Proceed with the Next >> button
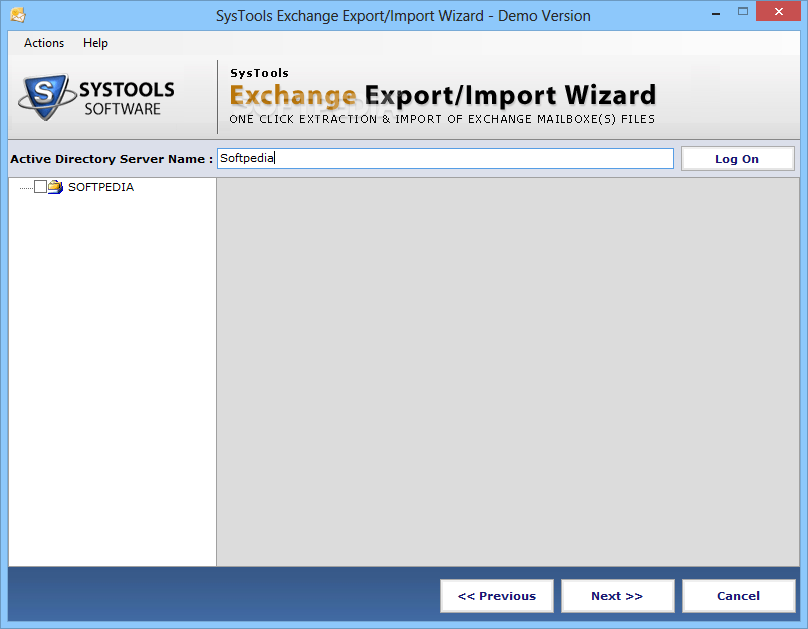The image size is (808, 629). (617, 596)
